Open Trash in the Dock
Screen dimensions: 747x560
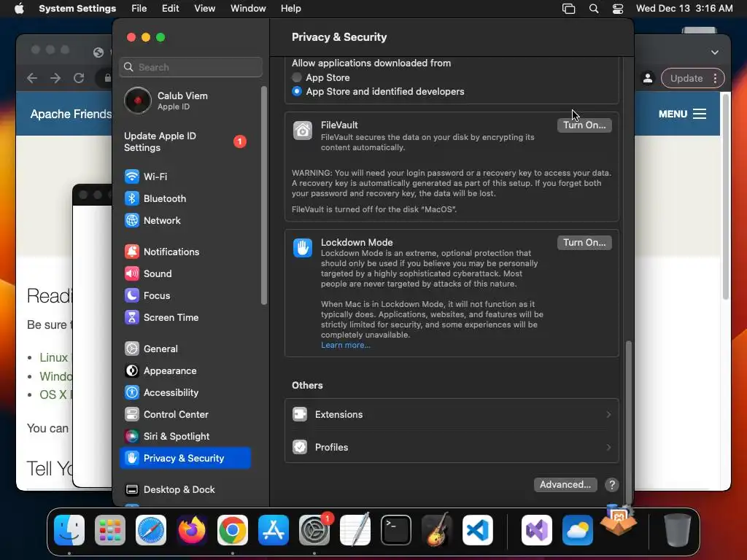678,530
